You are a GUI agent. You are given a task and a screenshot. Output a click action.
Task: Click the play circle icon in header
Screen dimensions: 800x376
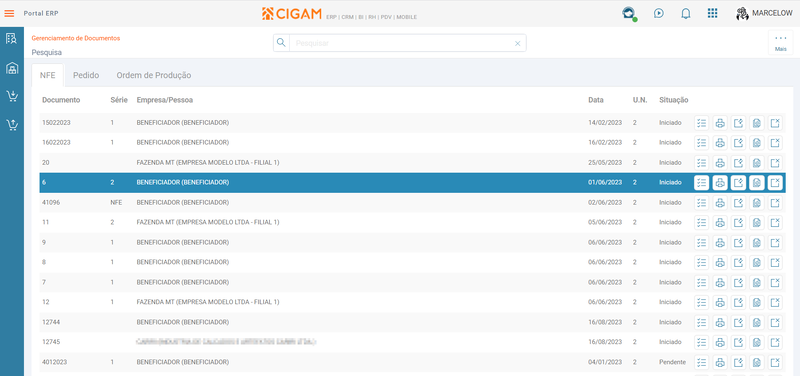[659, 13]
